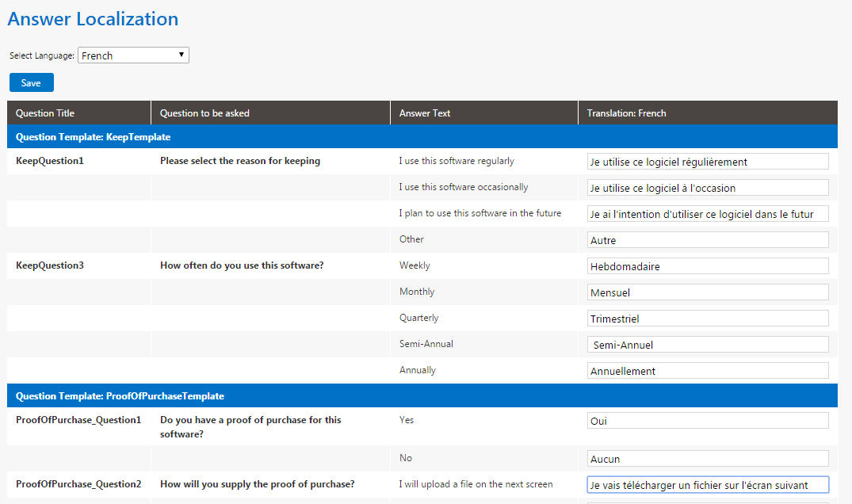Click the 'Question to be asked' column header

[x=204, y=113]
